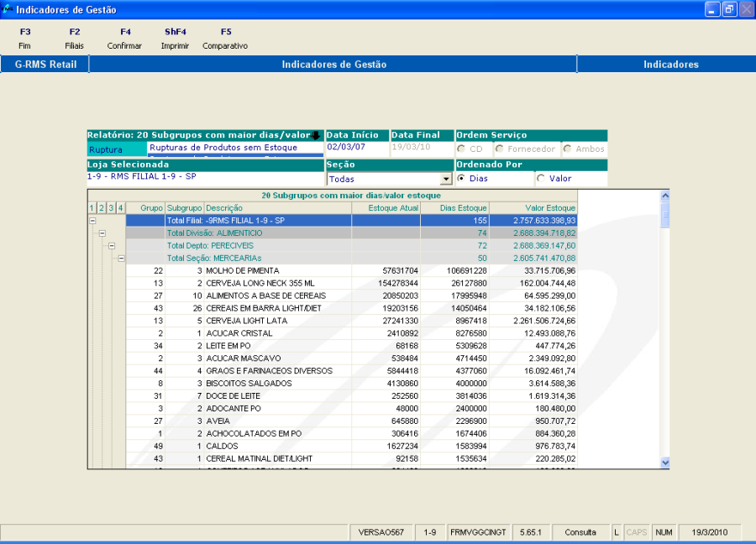Select CEREAIS EM BARRA LIGHT/DIET row
This screenshot has width=756, height=544.
pyautogui.click(x=351, y=308)
